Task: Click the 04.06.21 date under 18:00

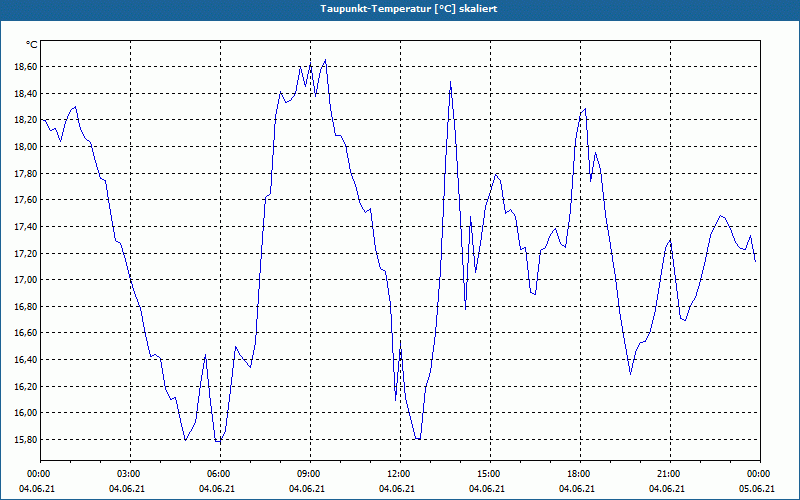Action: (x=577, y=489)
